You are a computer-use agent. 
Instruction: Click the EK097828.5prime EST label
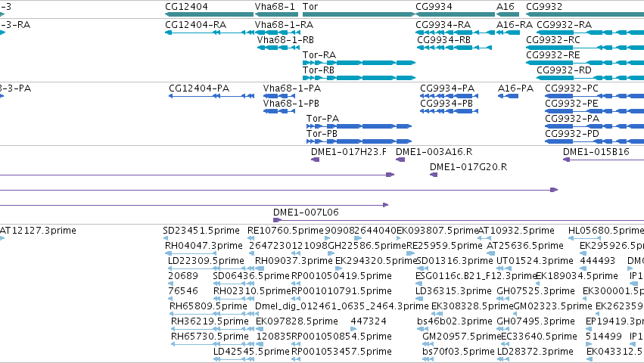click(x=297, y=321)
